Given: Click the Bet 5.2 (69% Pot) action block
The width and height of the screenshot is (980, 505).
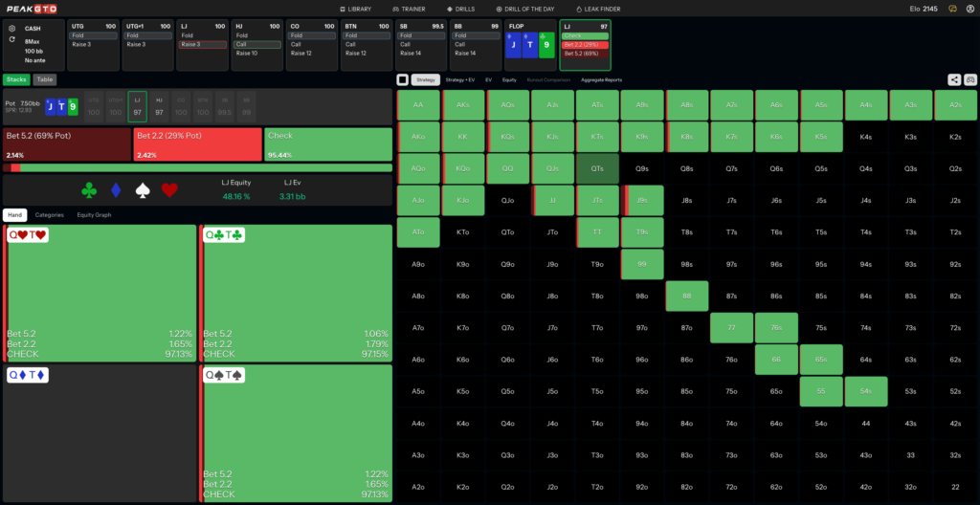Looking at the screenshot, I should tap(67, 144).
